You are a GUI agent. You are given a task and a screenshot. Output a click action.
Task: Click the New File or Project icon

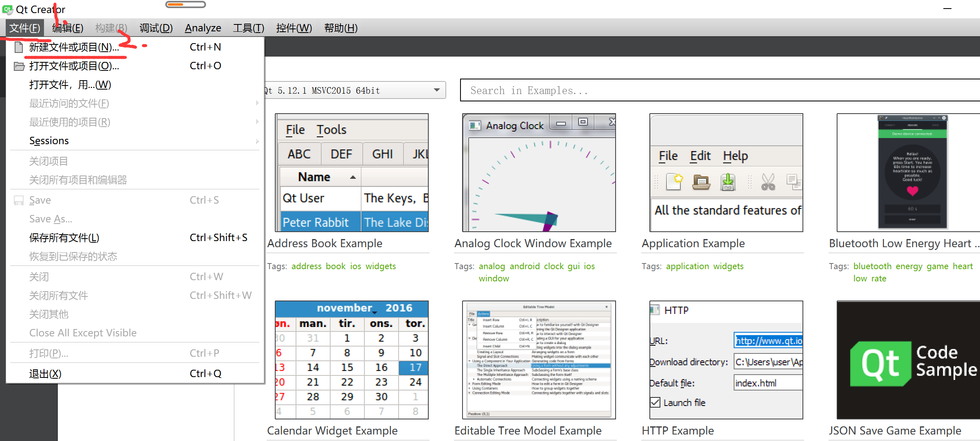click(20, 46)
